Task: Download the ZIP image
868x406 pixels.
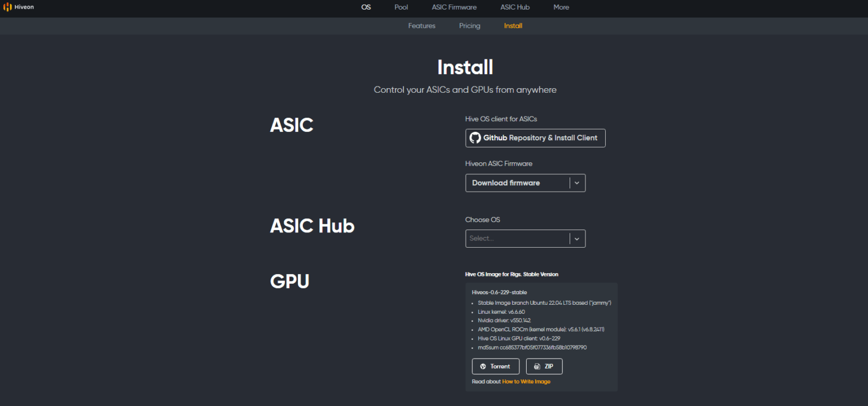Action: (x=544, y=366)
